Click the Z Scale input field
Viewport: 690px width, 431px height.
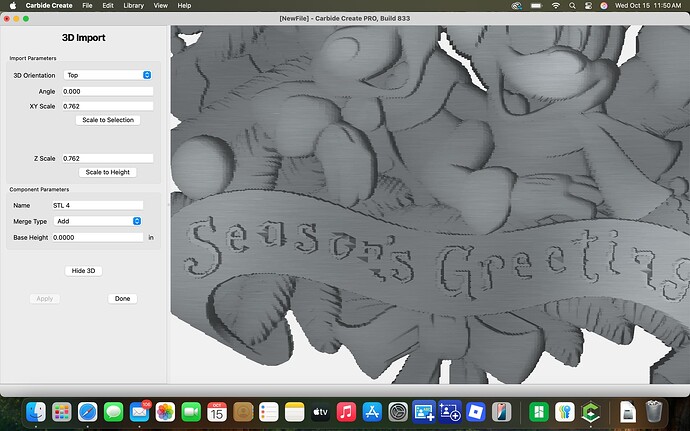click(x=108, y=158)
